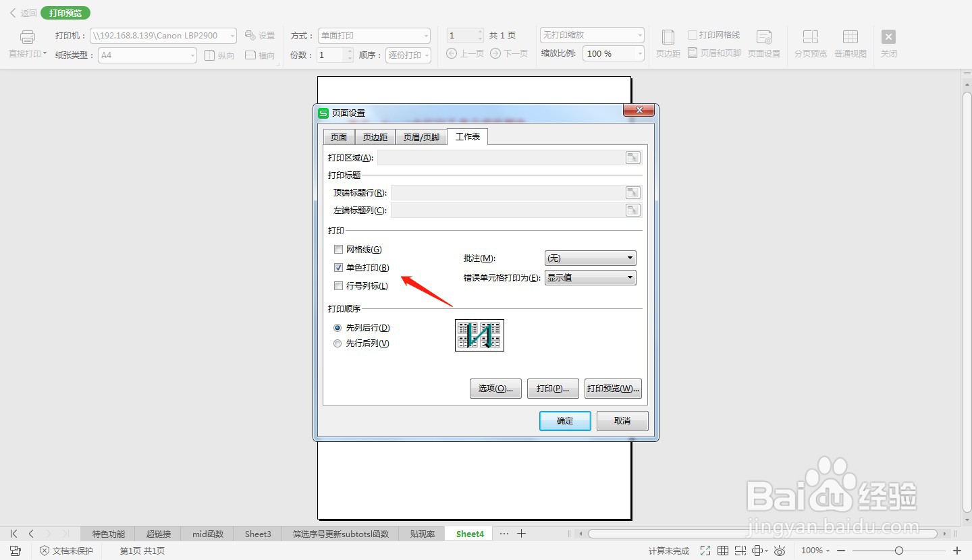This screenshot has height=560, width=972.
Task: Jump to first sheet tab arrow
Action: 13,534
